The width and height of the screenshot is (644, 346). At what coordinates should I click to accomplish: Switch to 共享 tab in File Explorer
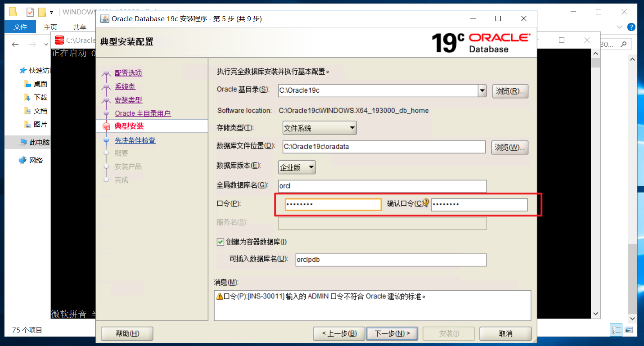(x=80, y=27)
